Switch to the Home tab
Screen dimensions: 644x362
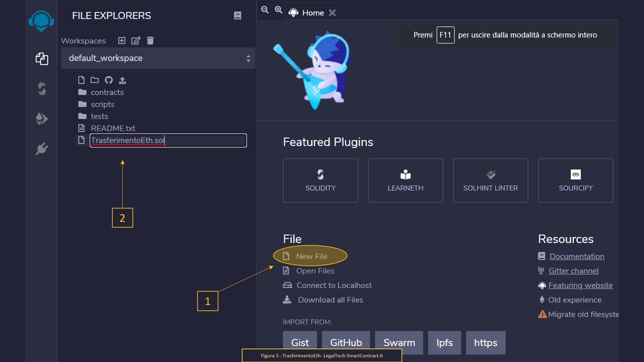pyautogui.click(x=312, y=13)
